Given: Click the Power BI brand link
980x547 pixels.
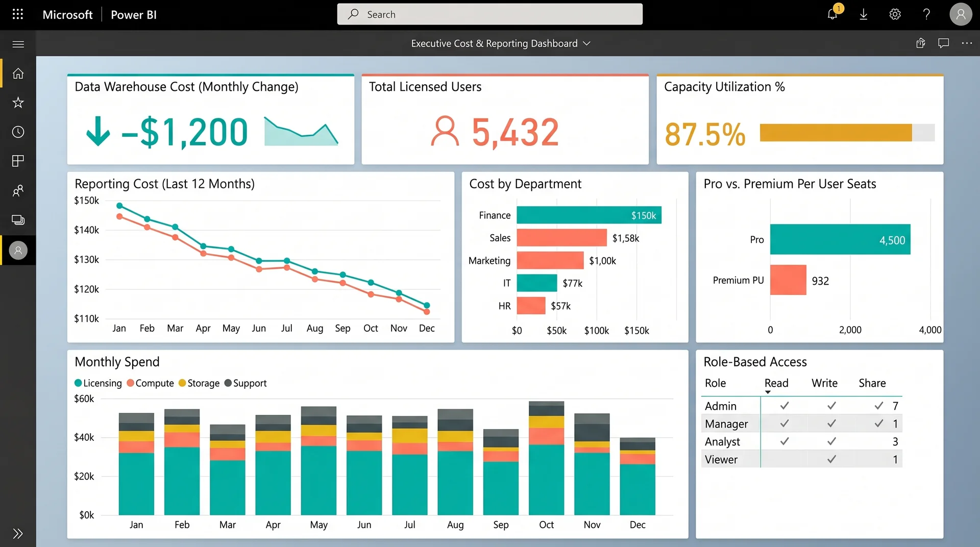Looking at the screenshot, I should click(x=134, y=15).
